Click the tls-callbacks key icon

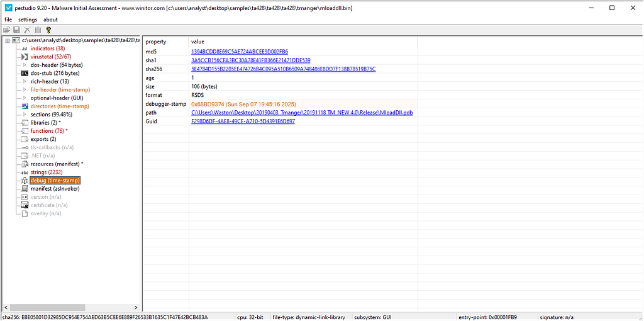[x=25, y=147]
